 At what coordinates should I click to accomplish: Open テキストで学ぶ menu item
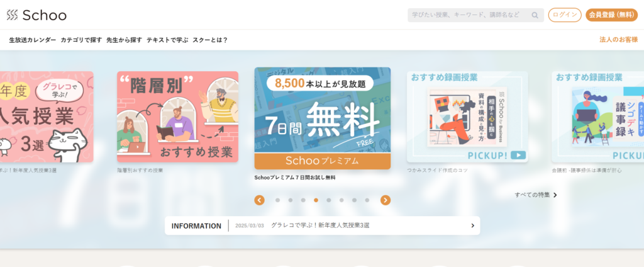pyautogui.click(x=167, y=40)
